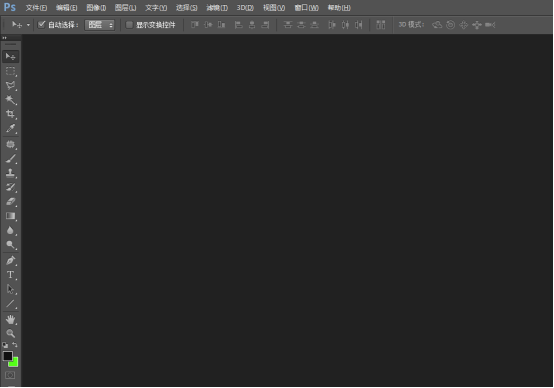Select the Horizontal Type tool
Image resolution: width=554 pixels, height=388 pixels.
[x=10, y=275]
